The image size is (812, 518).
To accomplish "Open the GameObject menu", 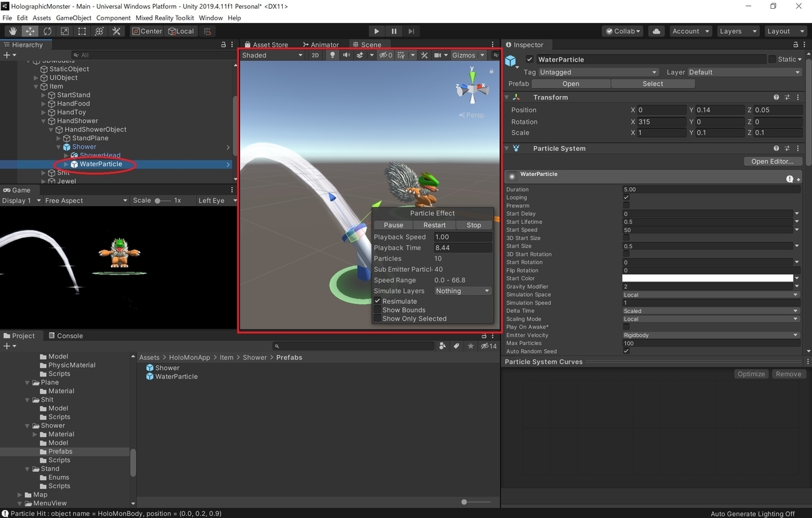I will 74,18.
